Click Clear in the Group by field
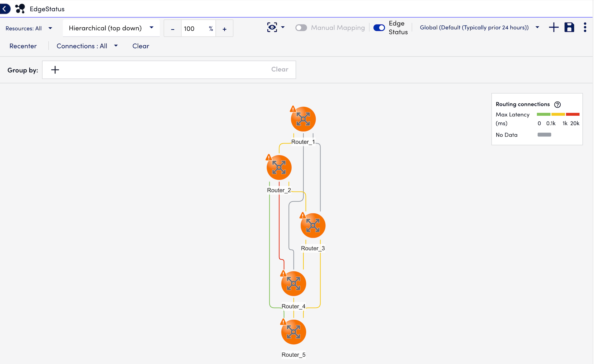The image size is (594, 364). 280,69
